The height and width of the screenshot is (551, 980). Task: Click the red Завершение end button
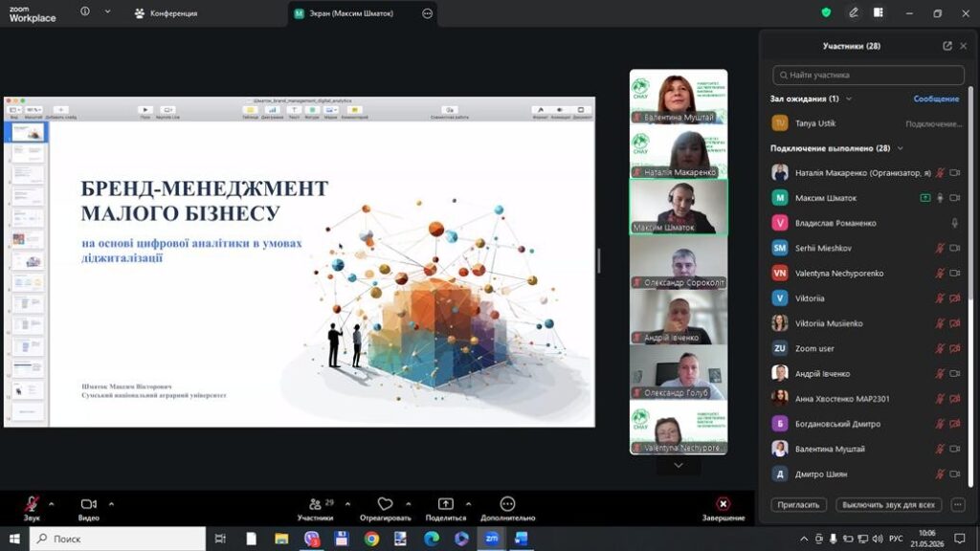724,508
